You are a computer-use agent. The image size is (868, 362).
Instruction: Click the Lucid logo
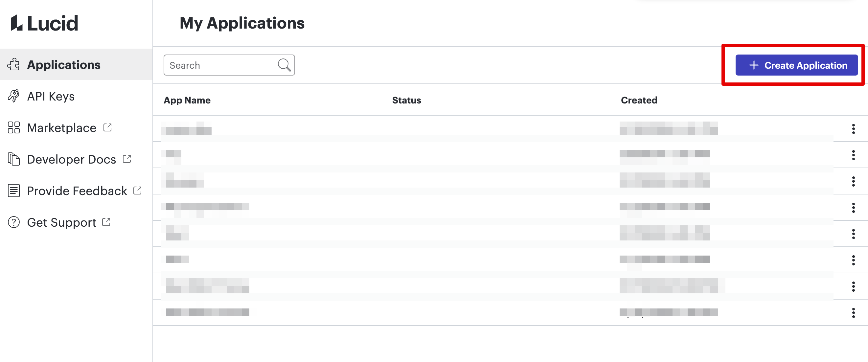tap(44, 23)
